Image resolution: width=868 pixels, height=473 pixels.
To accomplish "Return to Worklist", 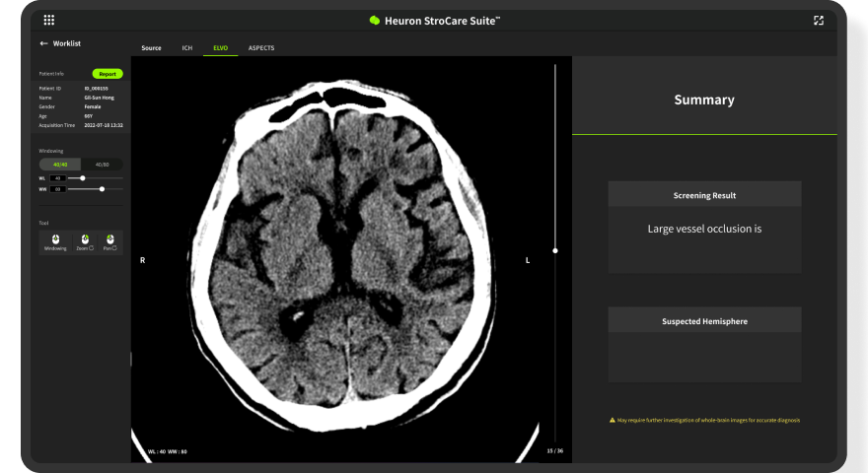I will pos(66,43).
